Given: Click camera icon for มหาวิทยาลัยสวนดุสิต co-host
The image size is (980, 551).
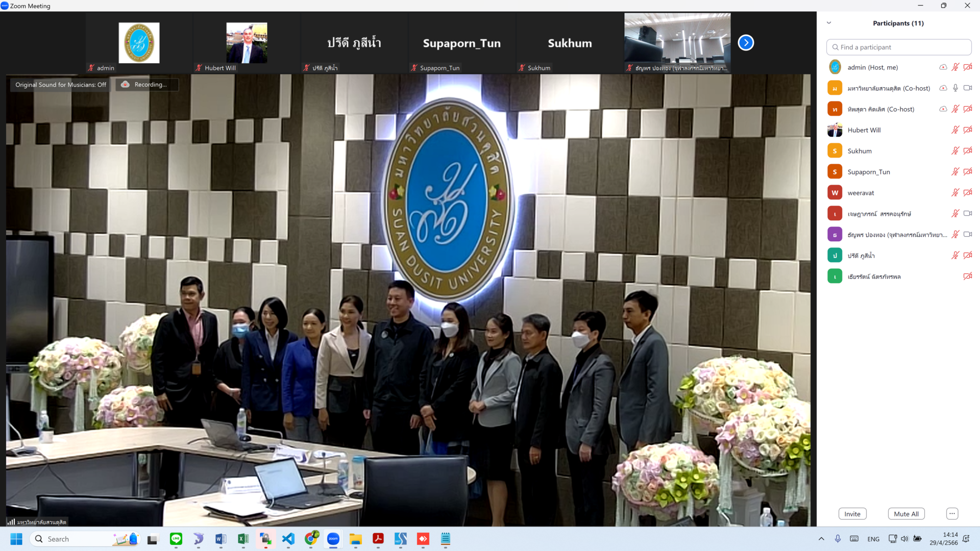Looking at the screenshot, I should pos(967,88).
